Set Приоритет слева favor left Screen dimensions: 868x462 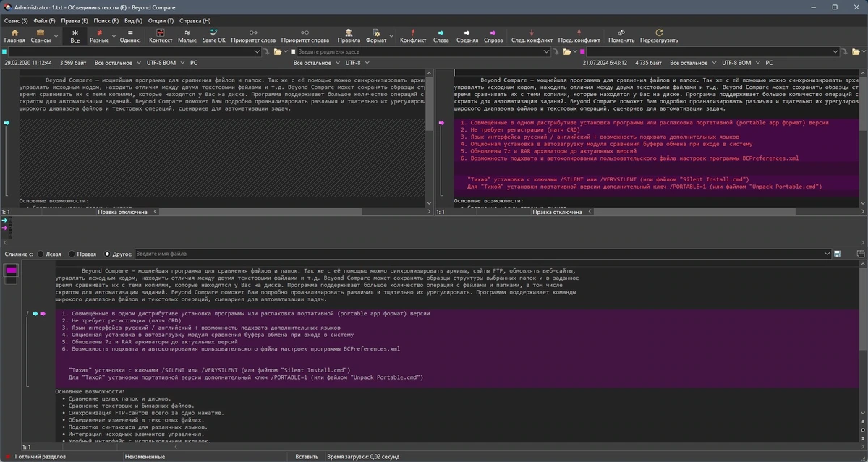click(253, 36)
